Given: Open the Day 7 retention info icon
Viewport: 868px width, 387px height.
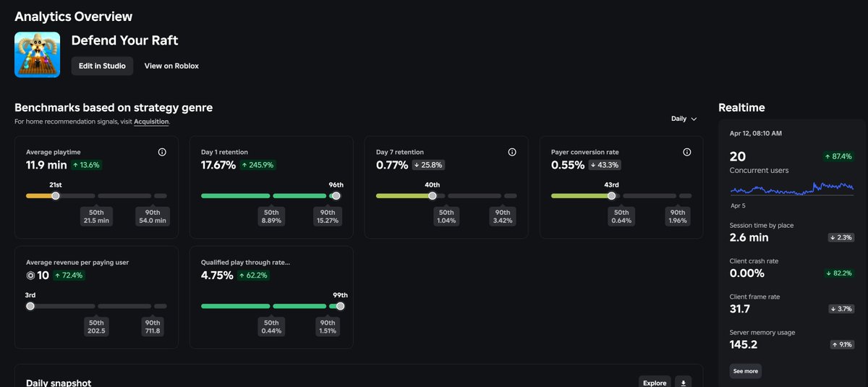Looking at the screenshot, I should click(512, 153).
